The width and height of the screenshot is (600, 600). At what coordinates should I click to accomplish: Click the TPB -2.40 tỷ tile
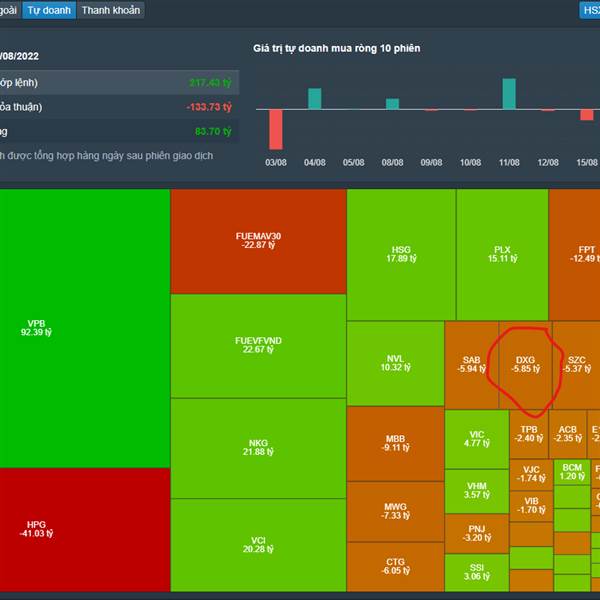pos(529,434)
